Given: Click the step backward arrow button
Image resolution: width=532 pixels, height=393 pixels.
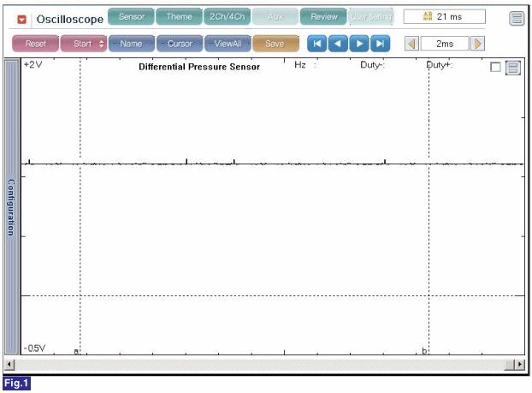Looking at the screenshot, I should pos(338,44).
